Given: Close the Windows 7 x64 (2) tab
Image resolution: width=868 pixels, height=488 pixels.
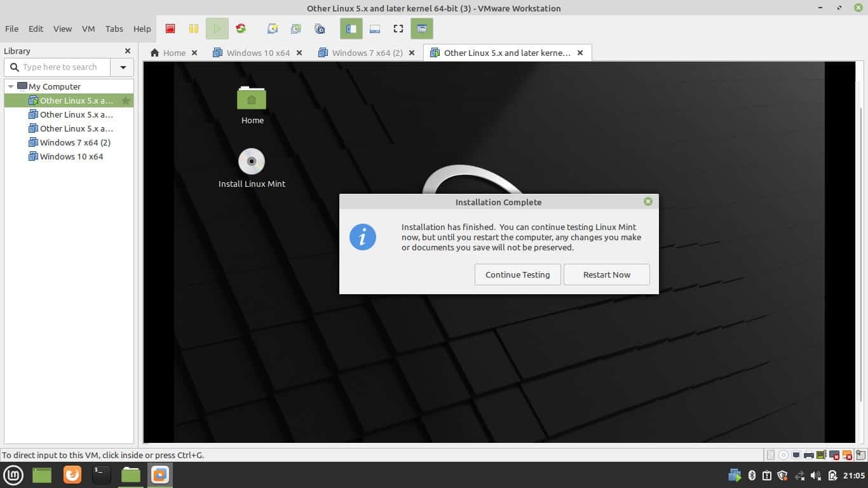Looking at the screenshot, I should (x=412, y=53).
